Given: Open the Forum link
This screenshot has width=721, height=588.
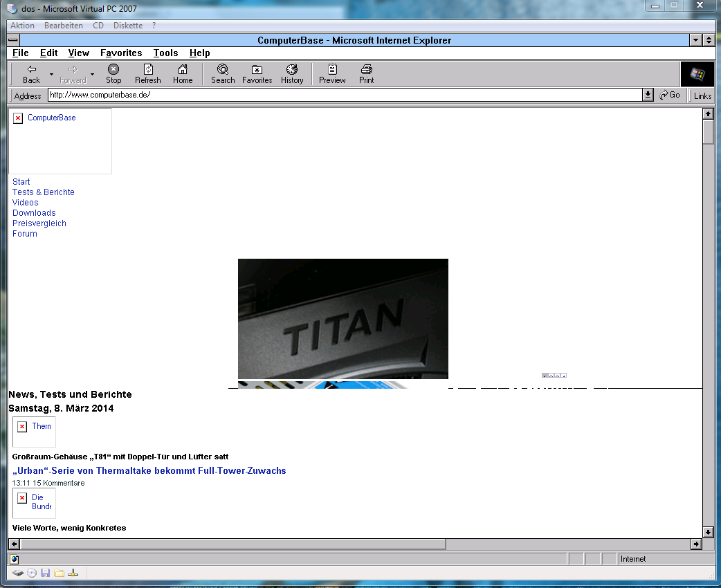Looking at the screenshot, I should click(x=25, y=234).
